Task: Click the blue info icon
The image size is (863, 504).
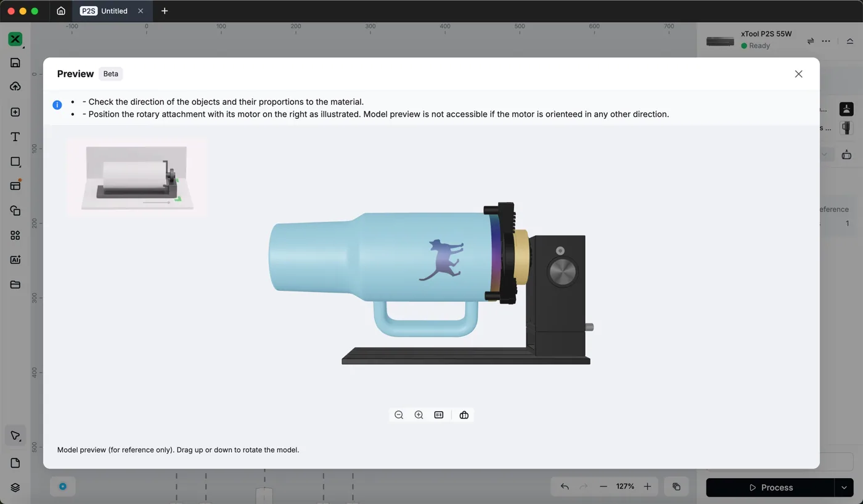Action: pyautogui.click(x=57, y=105)
